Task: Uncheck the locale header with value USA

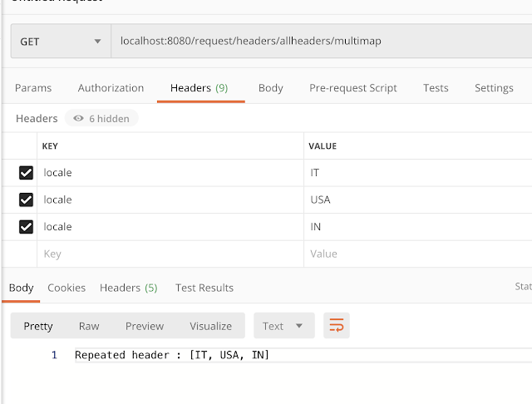Action: (x=26, y=200)
